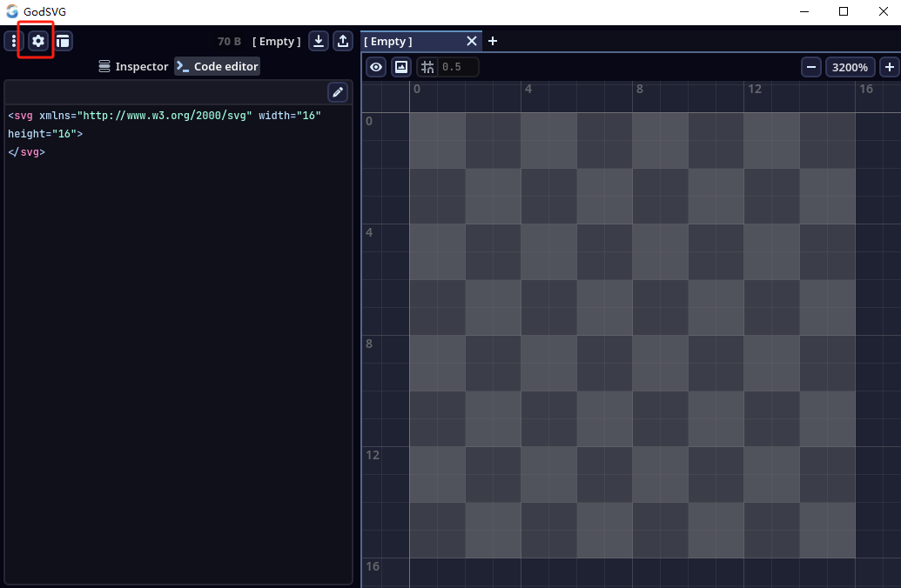901x588 pixels.
Task: Click the GodSVG app logo in title bar
Action: (12, 11)
